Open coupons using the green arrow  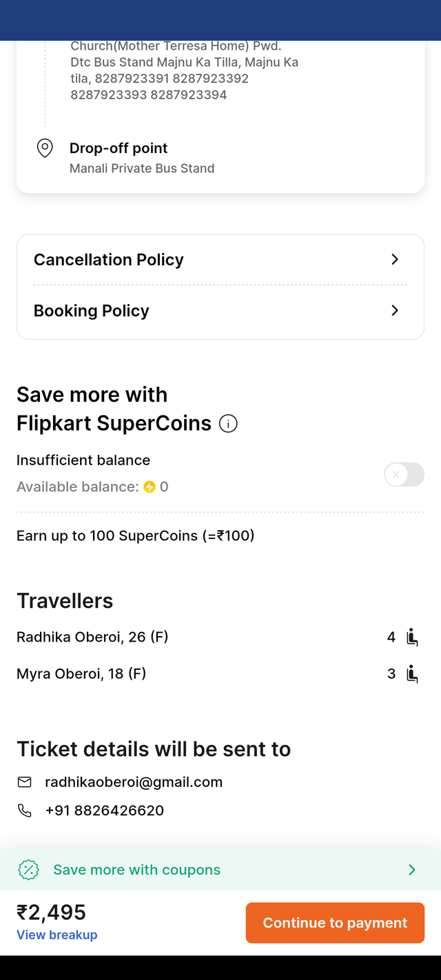[412, 870]
